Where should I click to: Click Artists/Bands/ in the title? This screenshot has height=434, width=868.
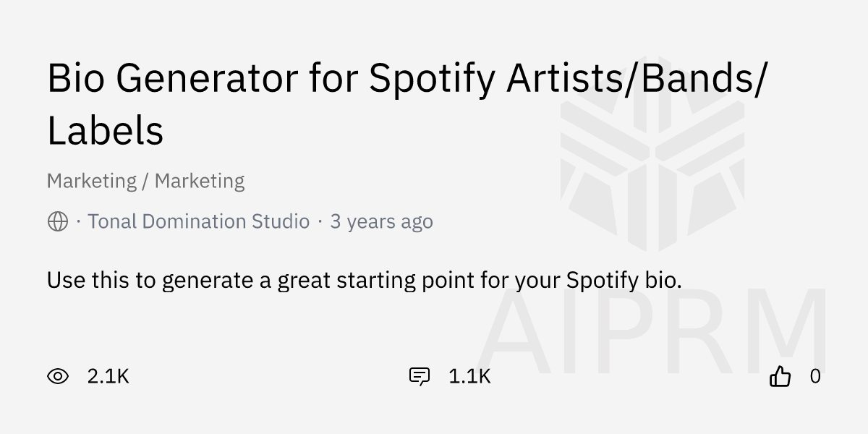coord(634,78)
